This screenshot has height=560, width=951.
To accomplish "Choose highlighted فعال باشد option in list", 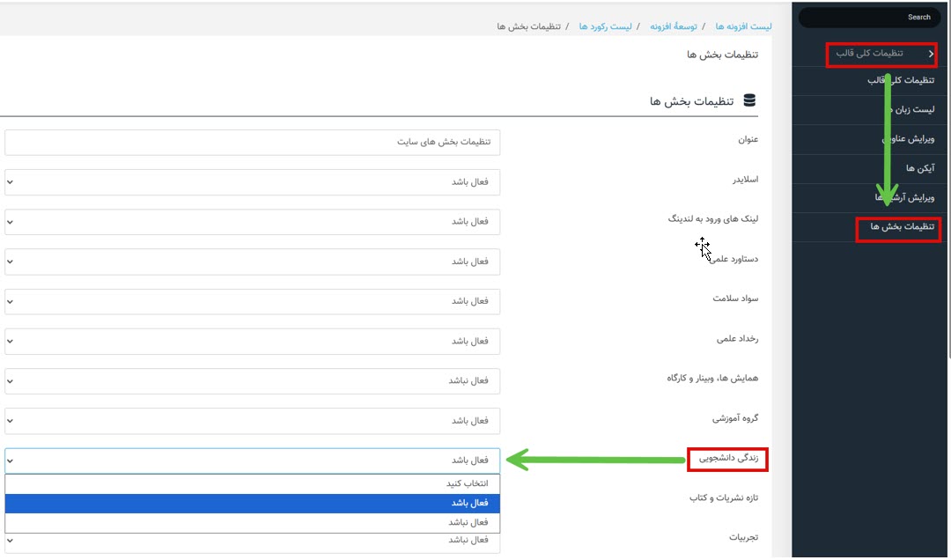I will (252, 503).
